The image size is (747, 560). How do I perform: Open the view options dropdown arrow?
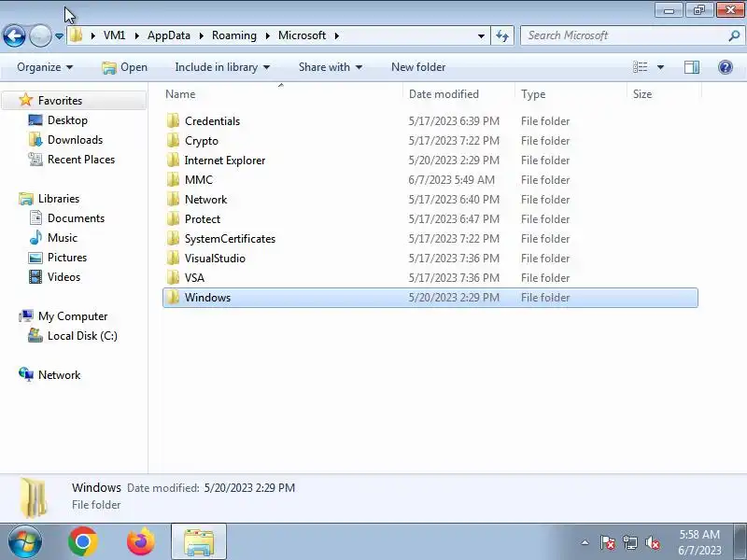(x=661, y=67)
